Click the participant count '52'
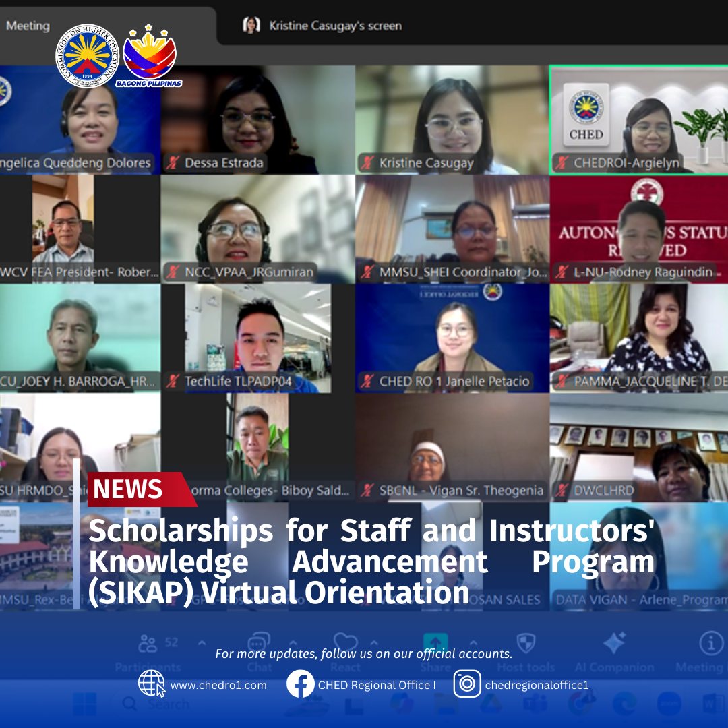This screenshot has height=728, width=728. pyautogui.click(x=171, y=642)
